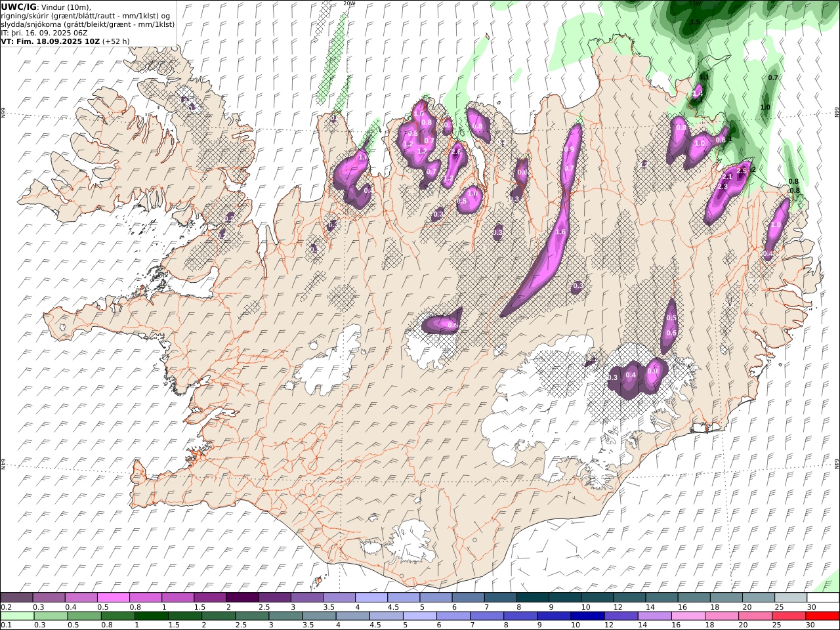Click the '2.3' snowfall value on the map
Viewport: 840px width, 630px height.
pyautogui.click(x=723, y=187)
